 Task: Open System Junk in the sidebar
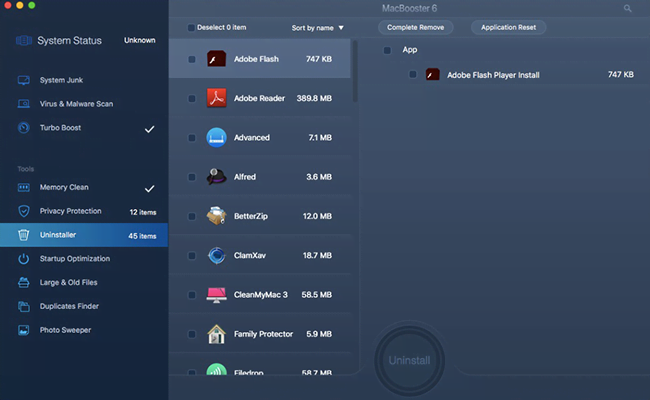(x=84, y=80)
